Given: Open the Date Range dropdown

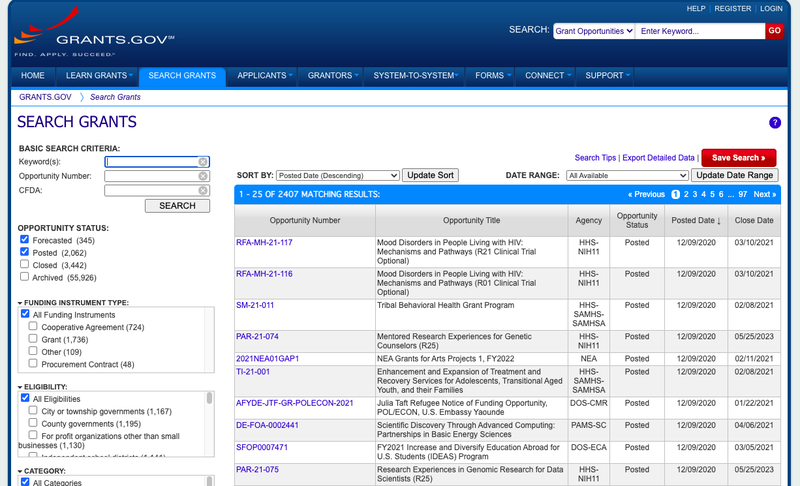Looking at the screenshot, I should (x=627, y=175).
